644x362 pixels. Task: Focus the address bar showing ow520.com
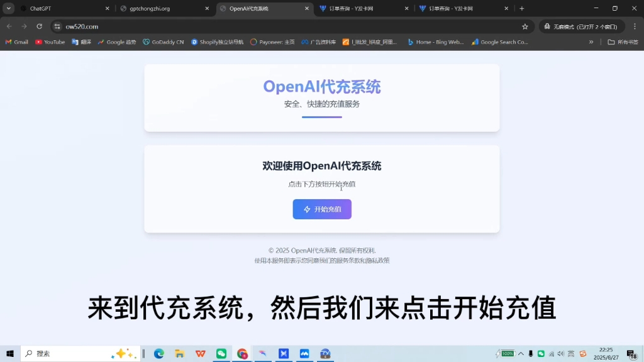287,26
